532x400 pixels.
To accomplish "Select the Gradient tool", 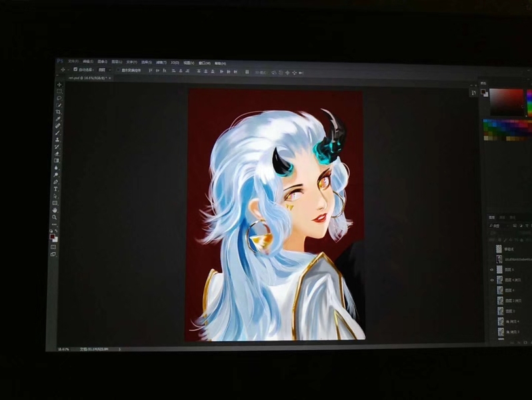I will click(x=56, y=161).
